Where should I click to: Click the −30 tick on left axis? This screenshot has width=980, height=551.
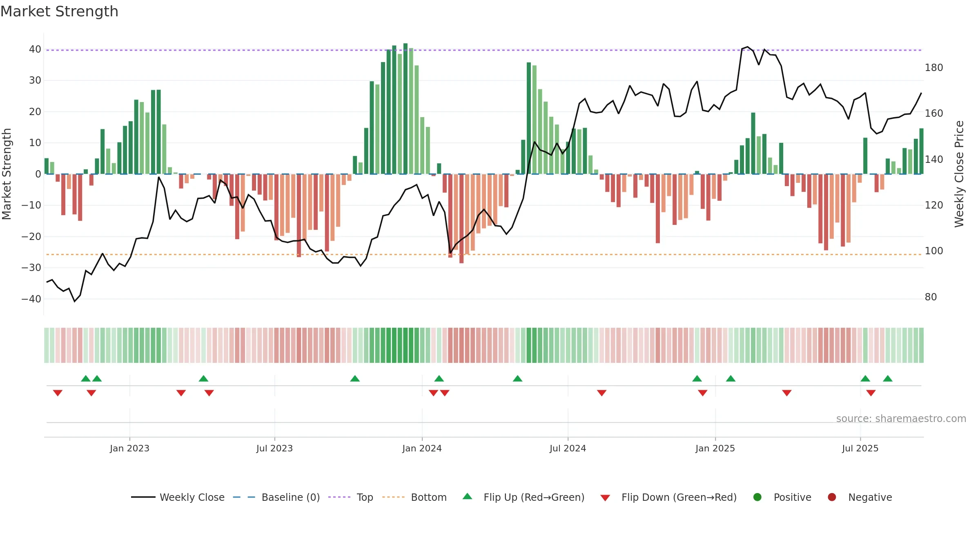point(31,268)
